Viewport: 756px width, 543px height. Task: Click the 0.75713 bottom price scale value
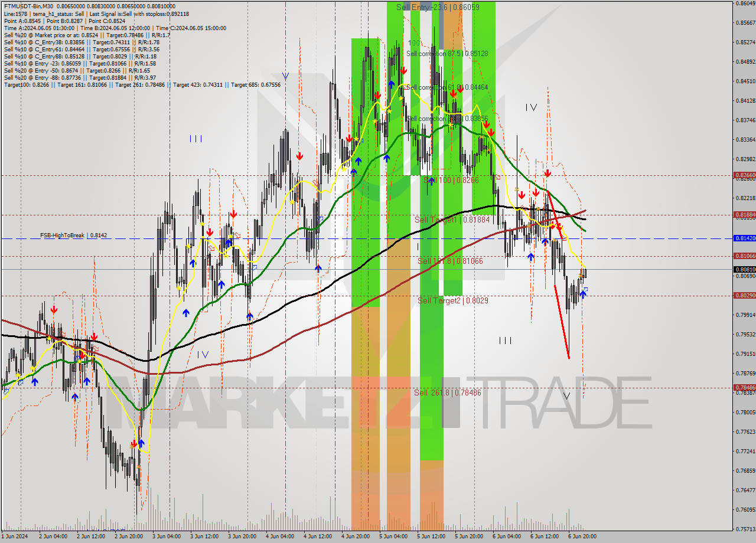(x=745, y=529)
